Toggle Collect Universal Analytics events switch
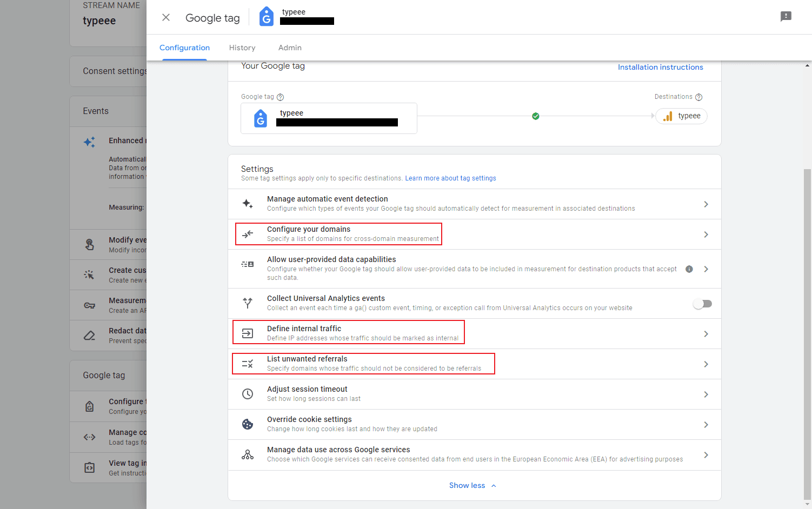812x509 pixels. [703, 304]
